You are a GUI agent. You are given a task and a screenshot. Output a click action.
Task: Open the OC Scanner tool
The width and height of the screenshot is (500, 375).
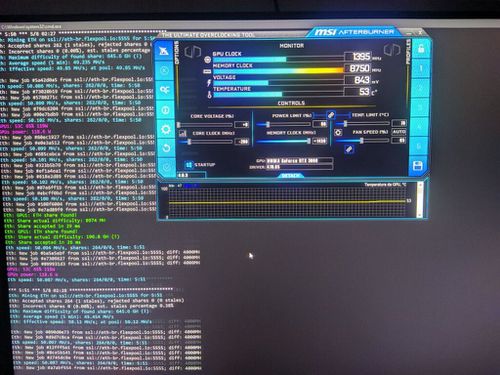pos(165,90)
